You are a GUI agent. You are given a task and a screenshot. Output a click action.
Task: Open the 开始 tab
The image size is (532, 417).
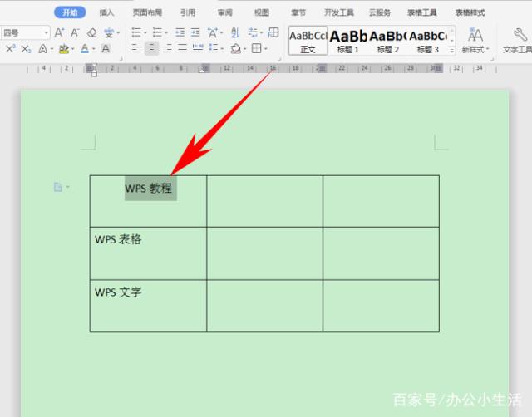point(70,12)
